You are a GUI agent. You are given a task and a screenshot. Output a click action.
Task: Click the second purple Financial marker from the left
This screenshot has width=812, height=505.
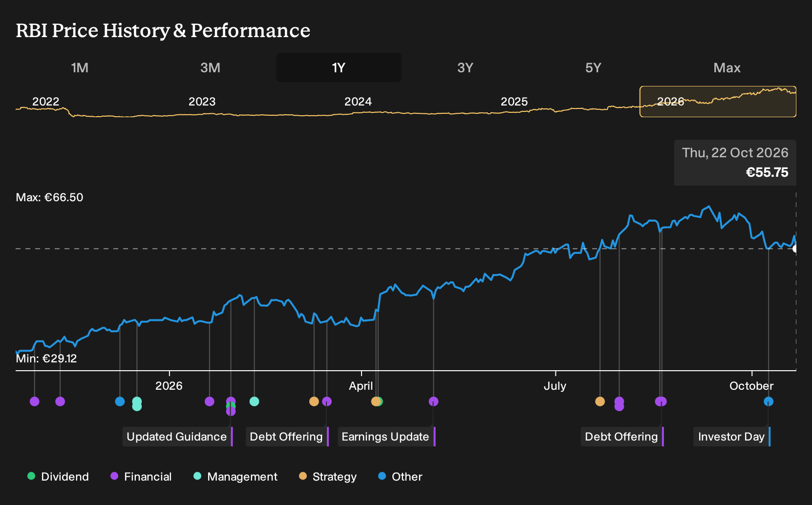tap(60, 401)
